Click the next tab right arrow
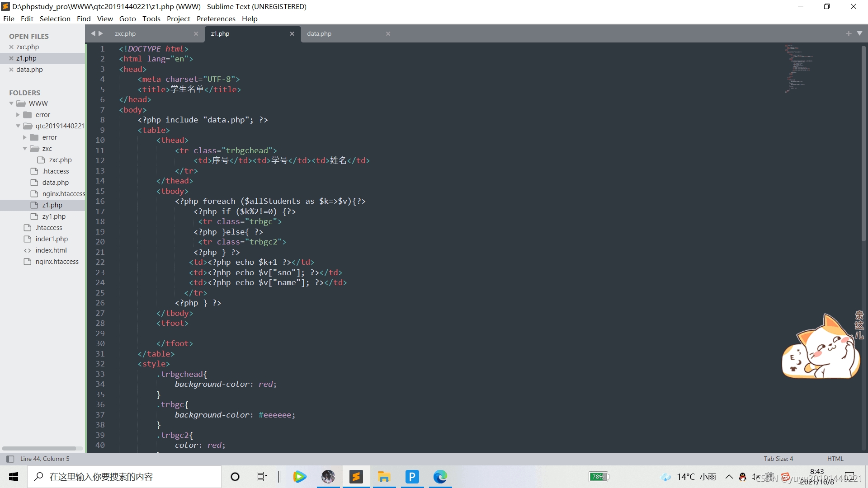Image resolution: width=868 pixels, height=488 pixels. tap(101, 33)
